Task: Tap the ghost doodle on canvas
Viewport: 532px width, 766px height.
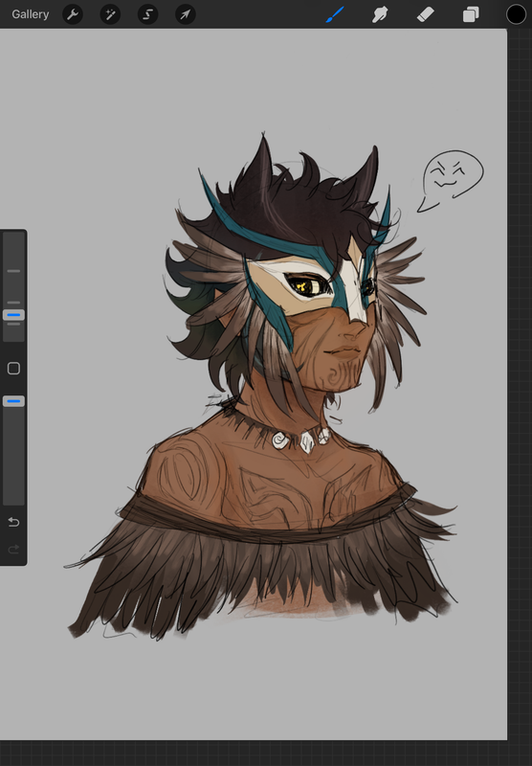Action: pyautogui.click(x=451, y=180)
